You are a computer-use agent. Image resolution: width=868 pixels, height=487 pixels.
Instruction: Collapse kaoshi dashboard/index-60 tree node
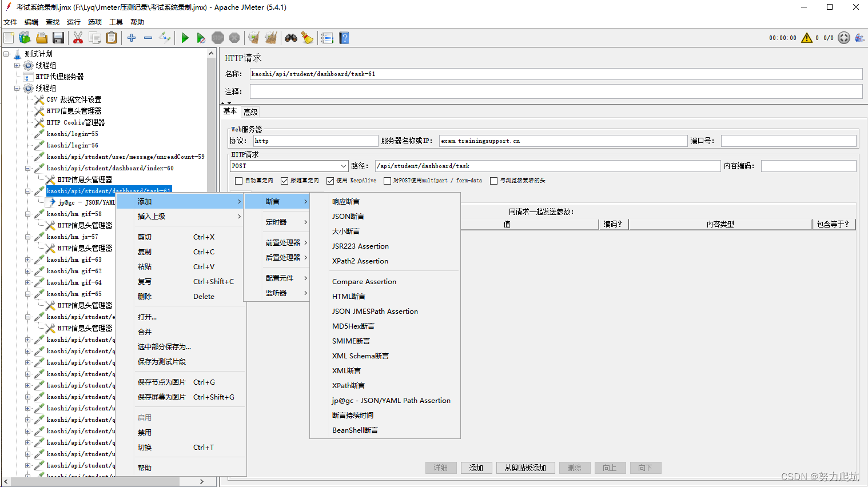click(27, 168)
